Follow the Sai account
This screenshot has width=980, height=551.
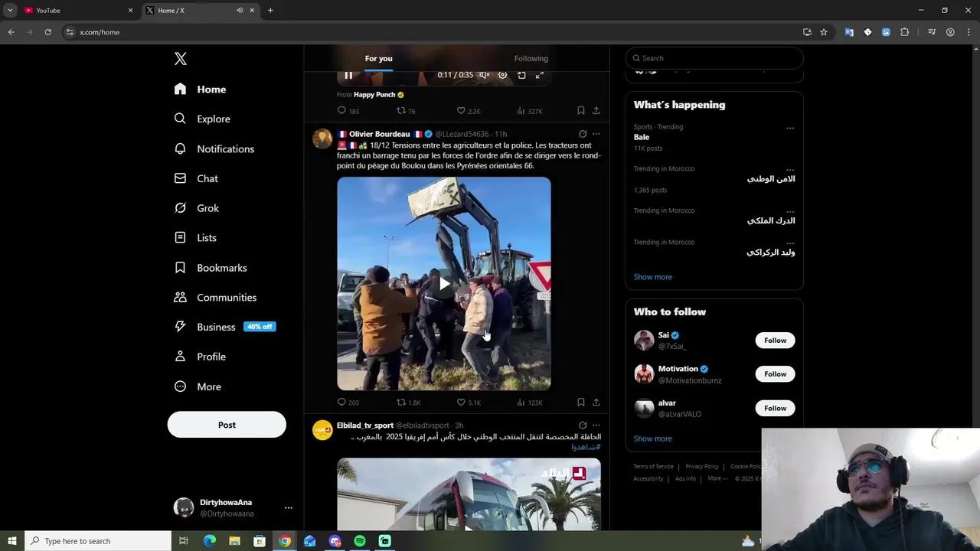(775, 341)
